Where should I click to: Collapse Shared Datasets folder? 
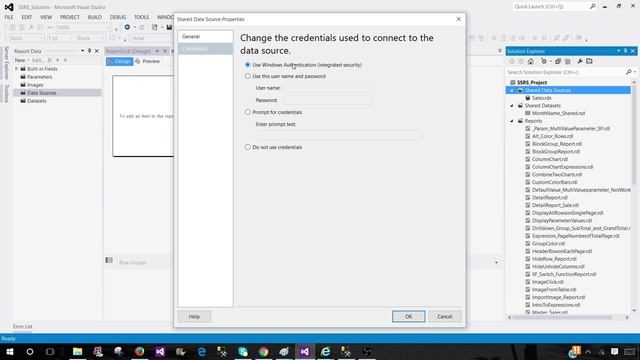click(512, 106)
